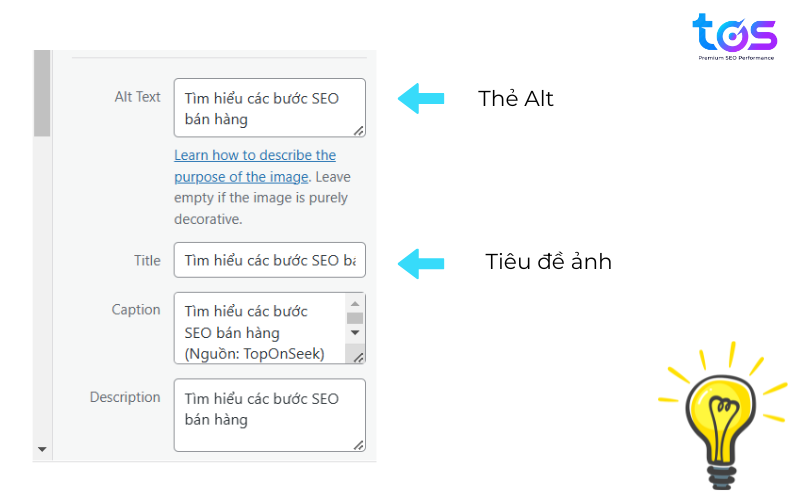Click the Description box resize handle
The width and height of the screenshot is (800, 500).
coord(358,444)
